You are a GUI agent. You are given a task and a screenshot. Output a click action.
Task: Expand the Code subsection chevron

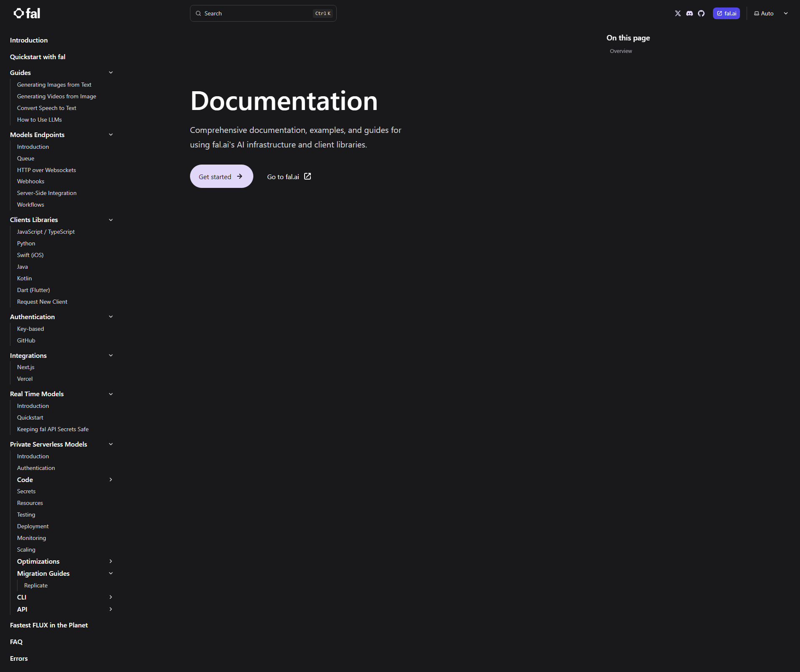111,480
